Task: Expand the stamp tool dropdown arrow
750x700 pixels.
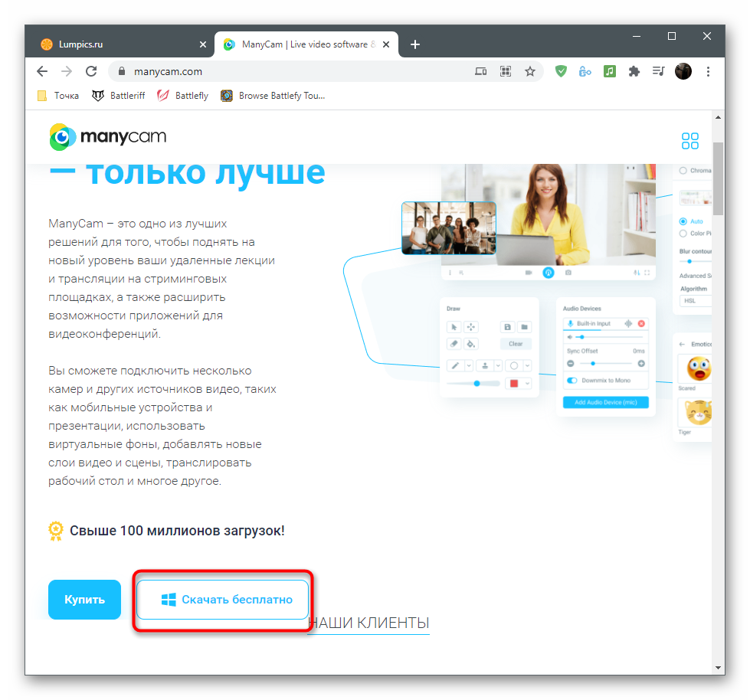Action: 498,366
